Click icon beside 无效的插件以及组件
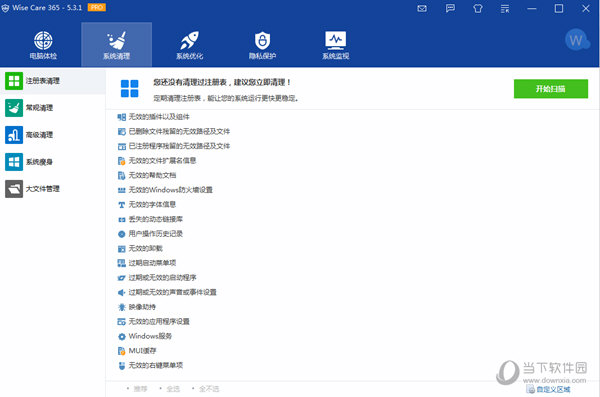 pos(122,117)
